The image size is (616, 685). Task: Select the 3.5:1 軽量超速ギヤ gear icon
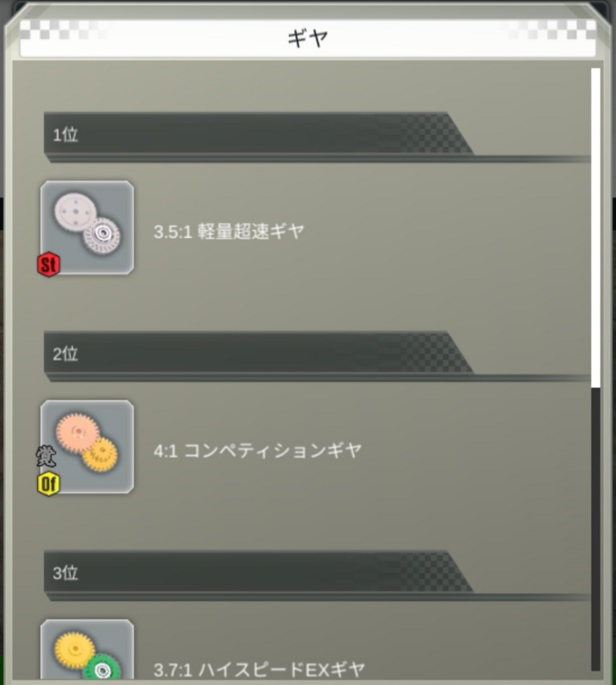pos(87,228)
